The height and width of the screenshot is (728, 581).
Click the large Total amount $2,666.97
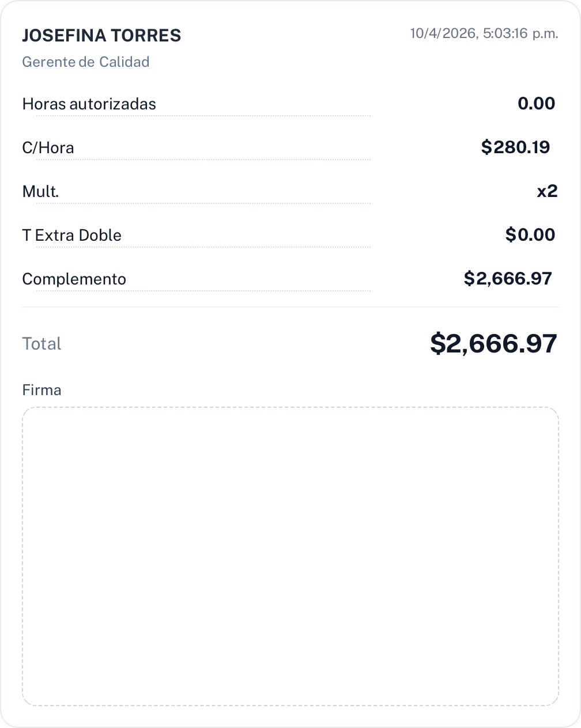[x=493, y=344]
